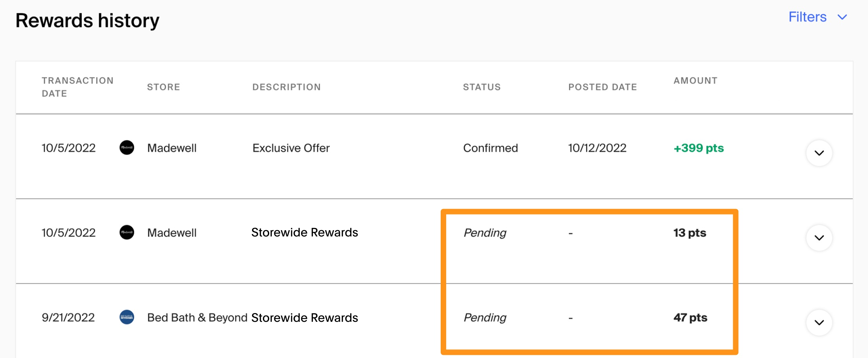
Task: Click Bed Bath & Beyond store name
Action: (x=197, y=317)
